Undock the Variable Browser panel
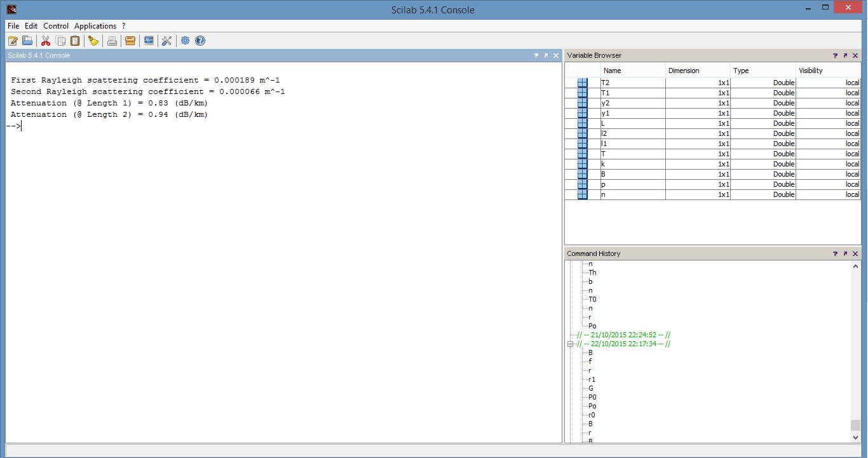 [845, 55]
